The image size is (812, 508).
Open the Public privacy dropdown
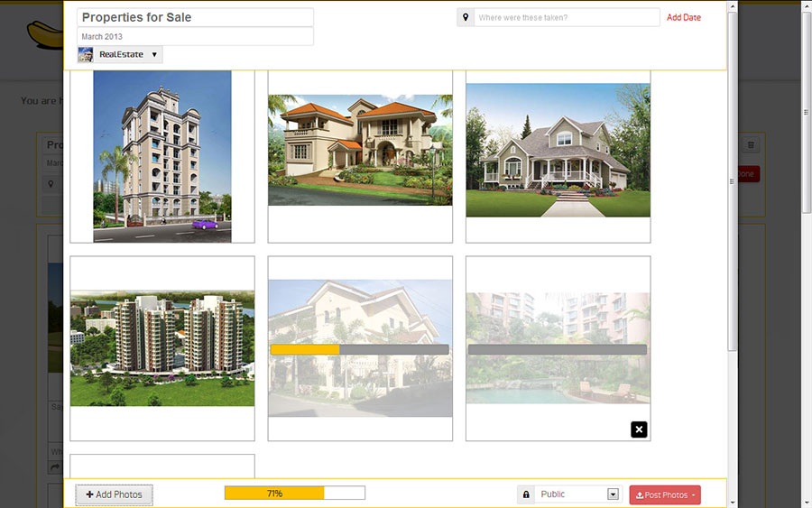click(578, 494)
